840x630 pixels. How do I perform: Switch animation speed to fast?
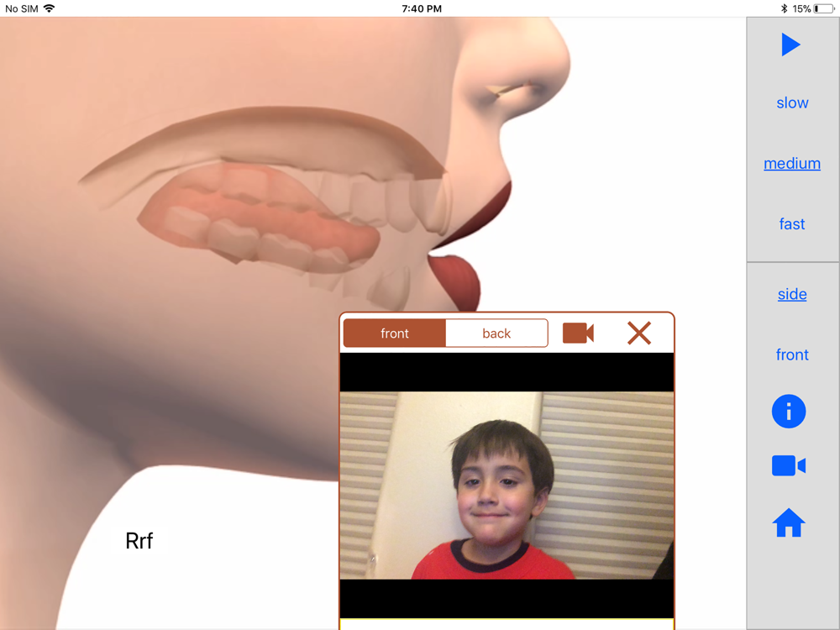pyautogui.click(x=792, y=224)
